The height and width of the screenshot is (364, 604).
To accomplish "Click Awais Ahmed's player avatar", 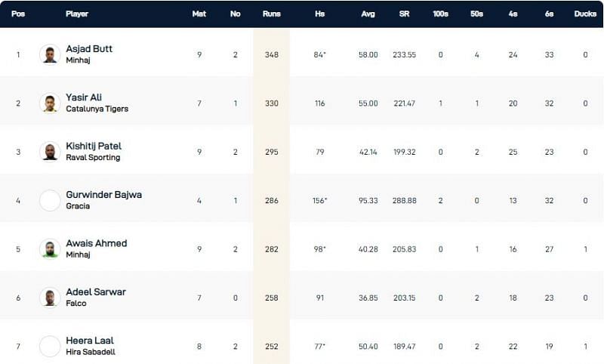I will pos(50,248).
